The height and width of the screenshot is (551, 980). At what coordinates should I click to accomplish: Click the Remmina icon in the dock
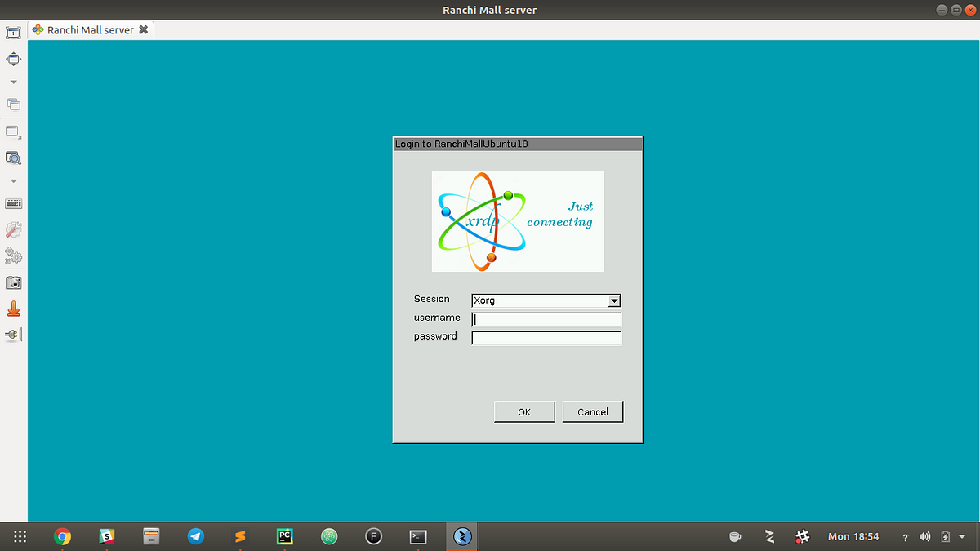coord(462,536)
